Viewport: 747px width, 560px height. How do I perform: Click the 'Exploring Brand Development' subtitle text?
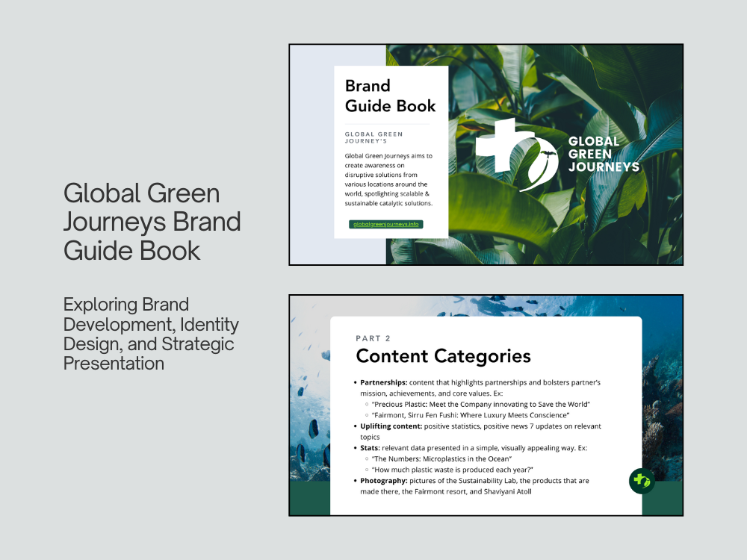click(x=151, y=334)
